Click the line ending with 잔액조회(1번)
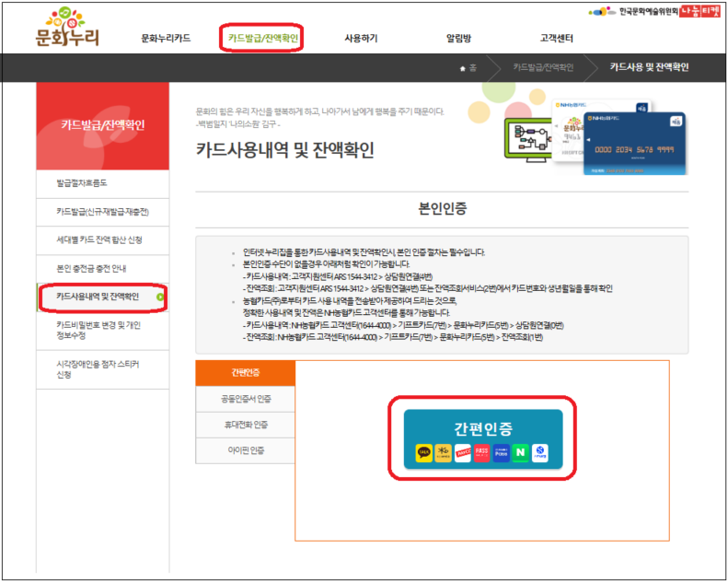 [x=392, y=338]
